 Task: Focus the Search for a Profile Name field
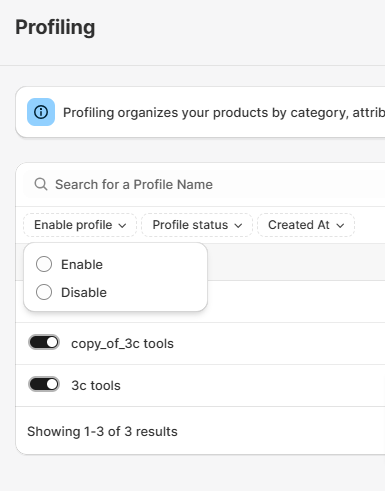204,184
